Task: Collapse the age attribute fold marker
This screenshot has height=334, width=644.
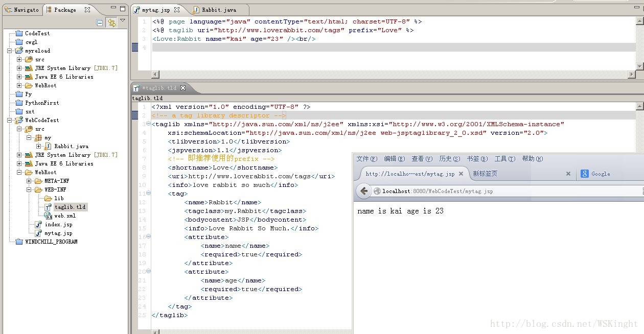Action: [149, 271]
